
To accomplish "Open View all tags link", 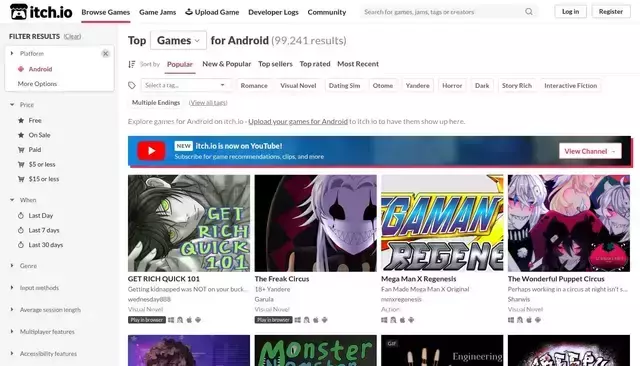I will [208, 102].
